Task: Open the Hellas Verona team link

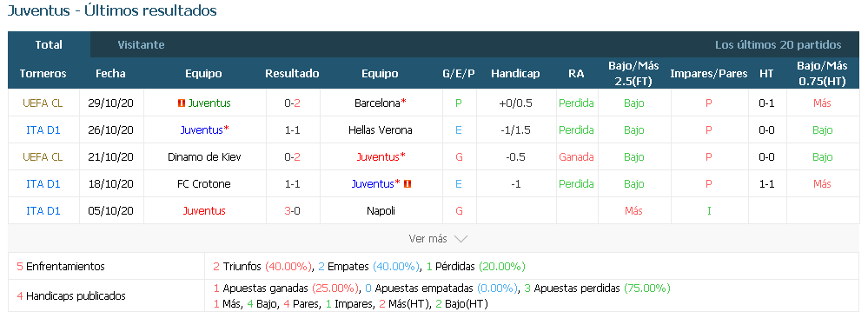Action: coord(381,130)
